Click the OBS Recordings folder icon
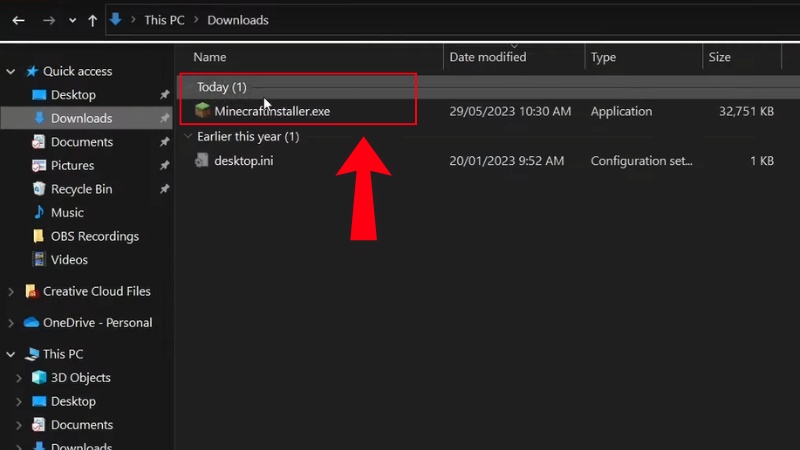This screenshot has height=450, width=800. 38,236
